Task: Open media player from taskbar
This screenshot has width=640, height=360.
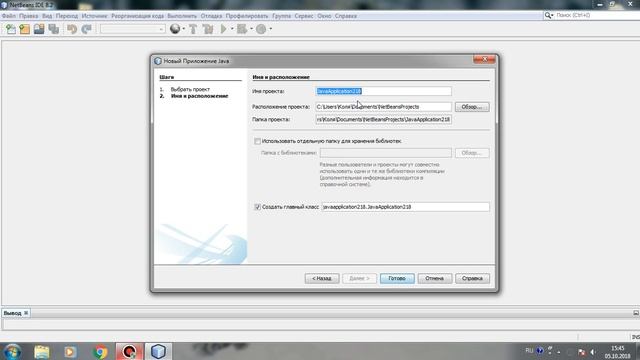Action: coord(70,351)
